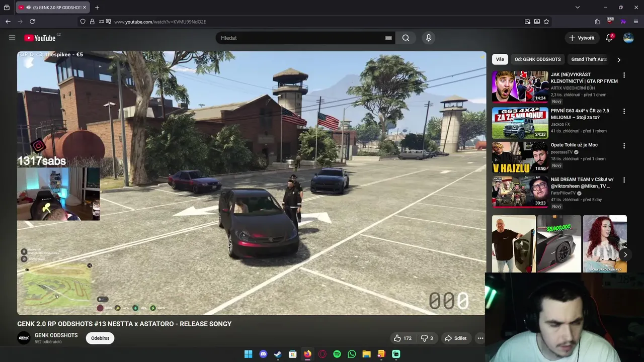Image resolution: width=644 pixels, height=362 pixels.
Task: Mute the playing tab via speaker icon
Action: 28,8
